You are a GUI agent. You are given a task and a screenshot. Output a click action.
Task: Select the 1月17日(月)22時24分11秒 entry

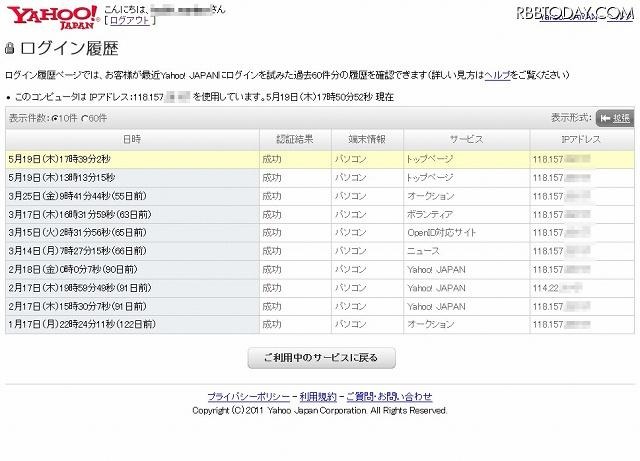[320, 325]
